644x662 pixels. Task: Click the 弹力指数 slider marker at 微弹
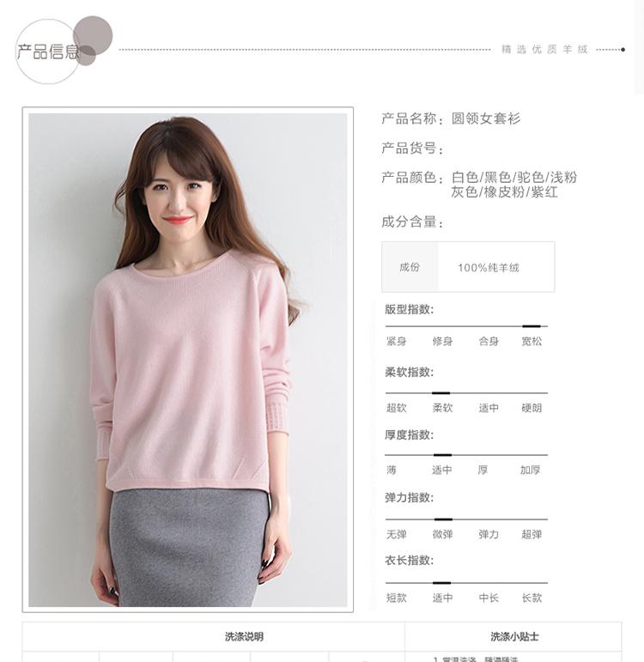(443, 519)
